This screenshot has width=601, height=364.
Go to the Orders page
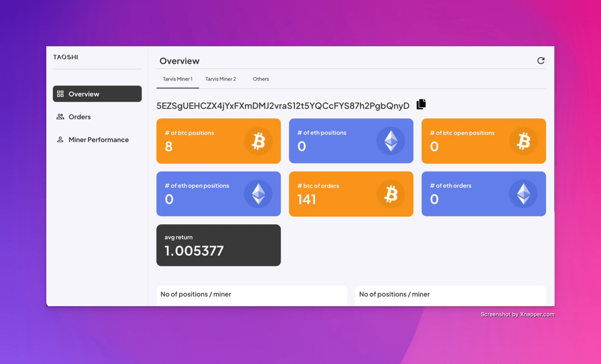[97, 117]
